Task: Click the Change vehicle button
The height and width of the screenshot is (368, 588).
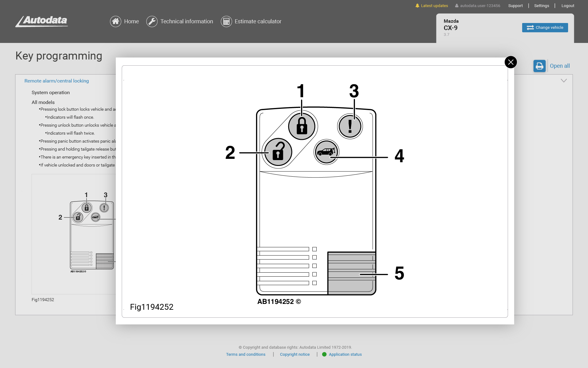Action: pyautogui.click(x=545, y=28)
